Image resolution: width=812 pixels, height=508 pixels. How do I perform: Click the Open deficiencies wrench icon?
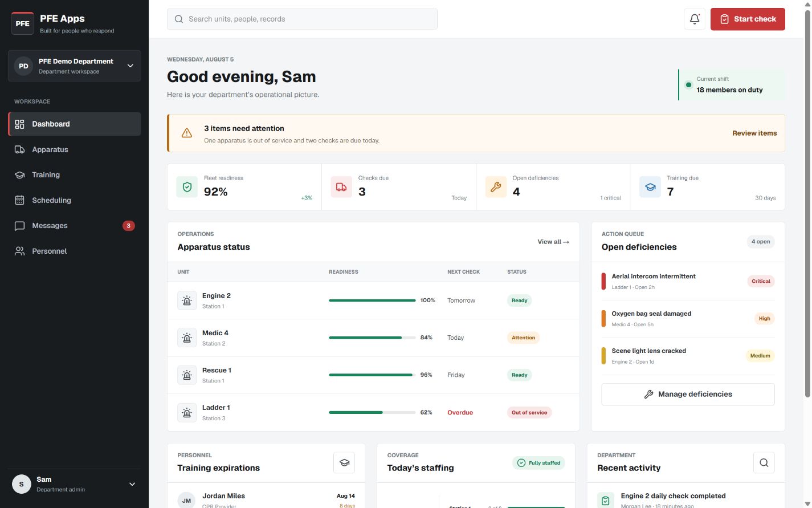coord(496,186)
